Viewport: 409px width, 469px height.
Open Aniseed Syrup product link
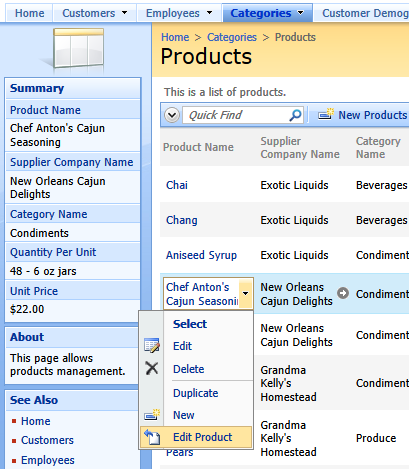point(201,255)
